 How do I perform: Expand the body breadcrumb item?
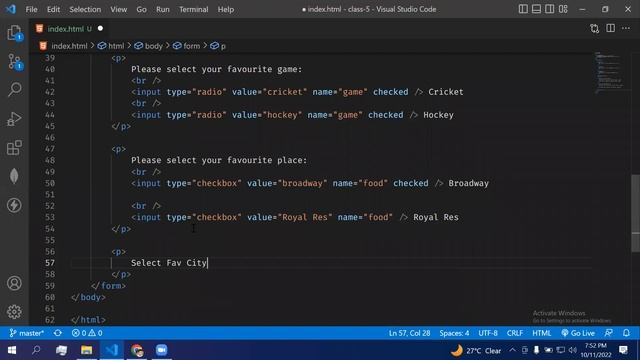(x=149, y=46)
